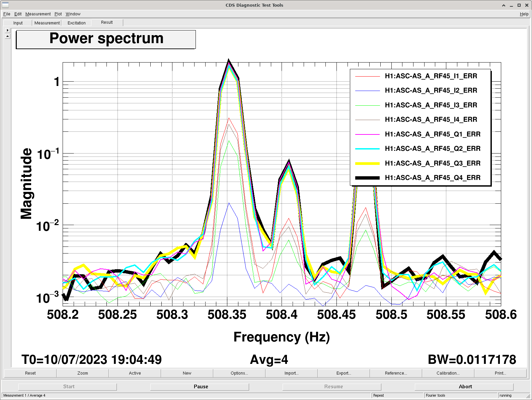The image size is (532, 400).
Task: Click the small up-arrow button left of the plot
Action: 8,36
